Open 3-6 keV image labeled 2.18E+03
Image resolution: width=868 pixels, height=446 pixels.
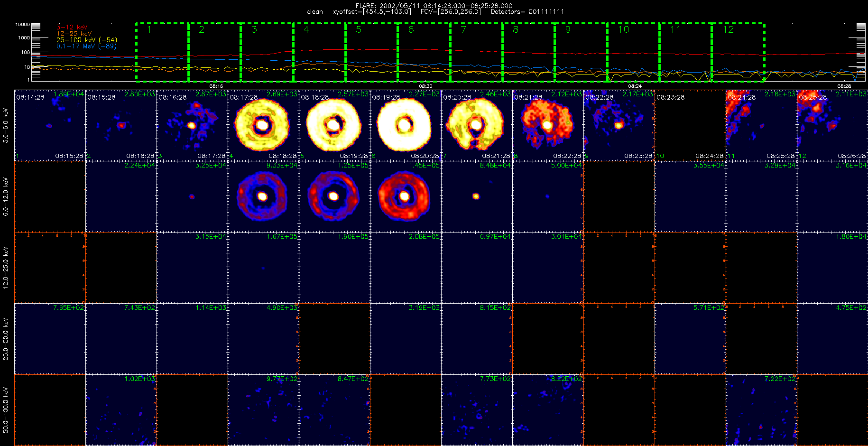pos(762,125)
